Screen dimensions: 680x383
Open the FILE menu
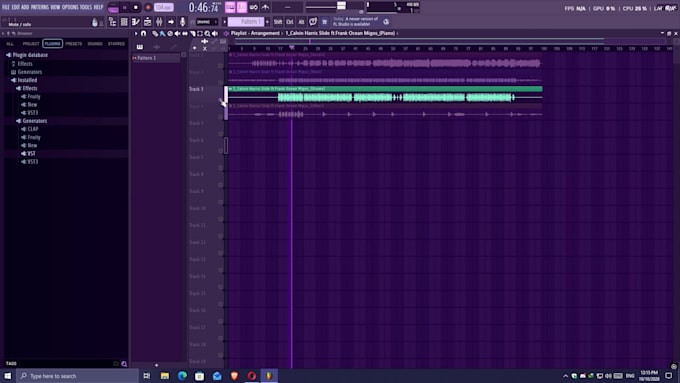(6, 7)
